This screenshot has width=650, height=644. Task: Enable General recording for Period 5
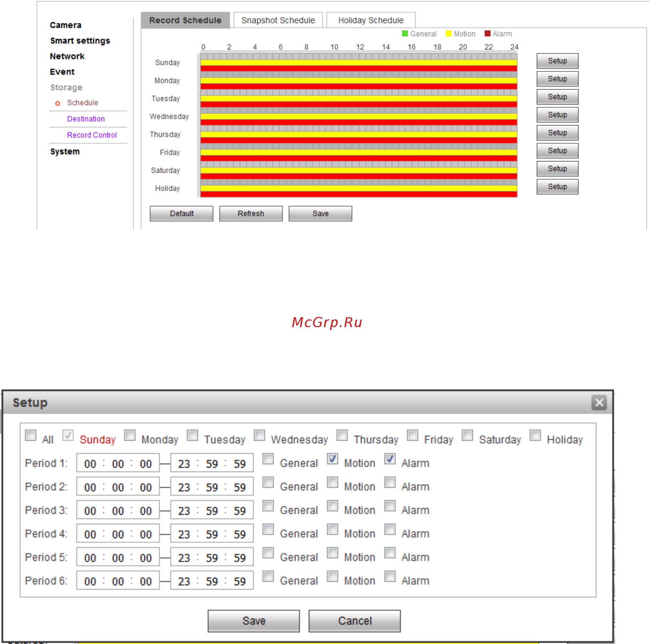[268, 553]
